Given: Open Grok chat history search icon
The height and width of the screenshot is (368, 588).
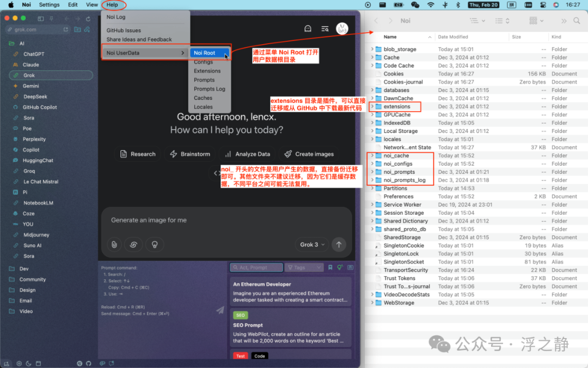Looking at the screenshot, I should pos(324,28).
